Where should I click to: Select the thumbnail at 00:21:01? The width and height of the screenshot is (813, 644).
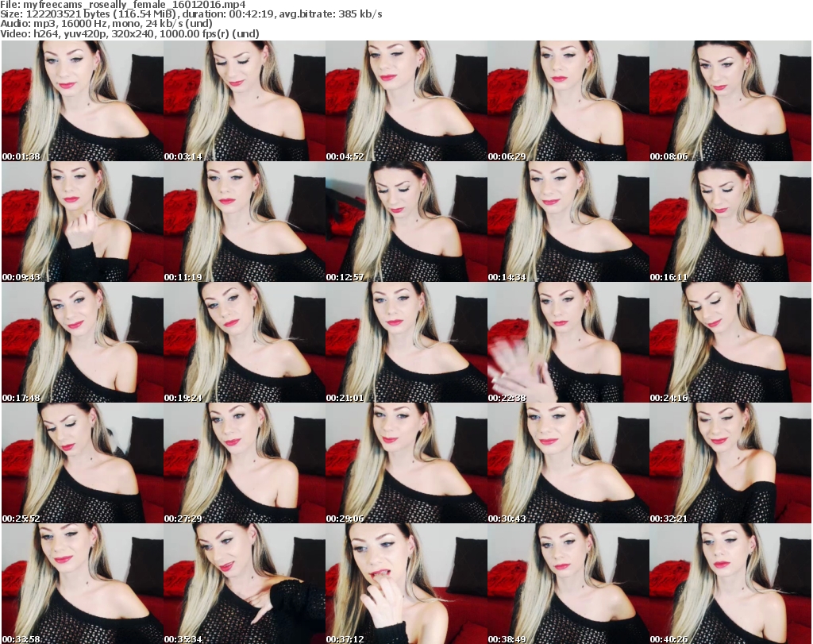coord(406,342)
